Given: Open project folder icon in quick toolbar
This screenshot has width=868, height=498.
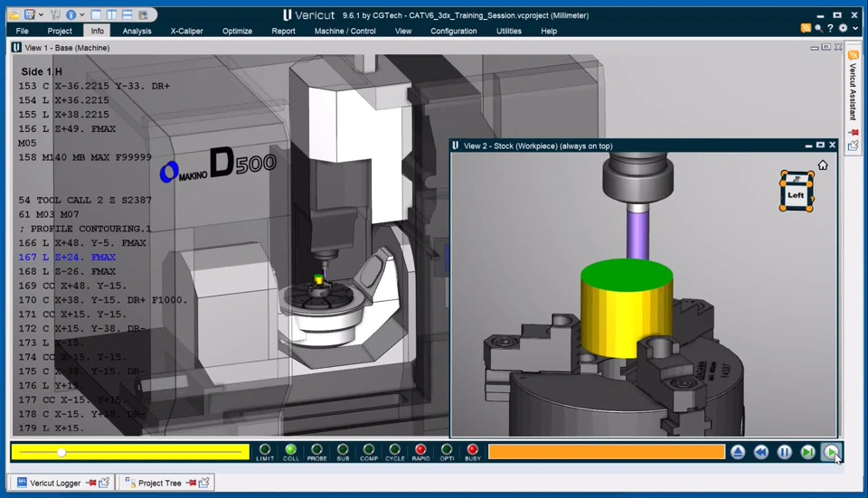Looking at the screenshot, I should [x=14, y=14].
